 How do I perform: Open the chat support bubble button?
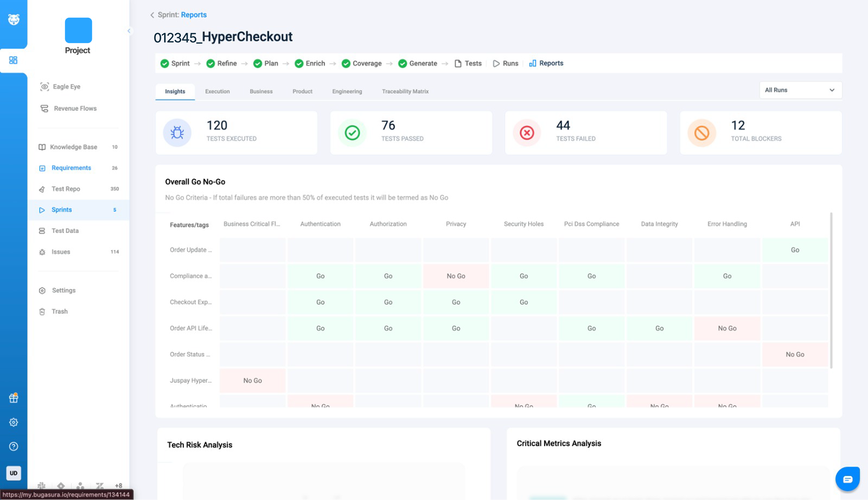pos(847,479)
